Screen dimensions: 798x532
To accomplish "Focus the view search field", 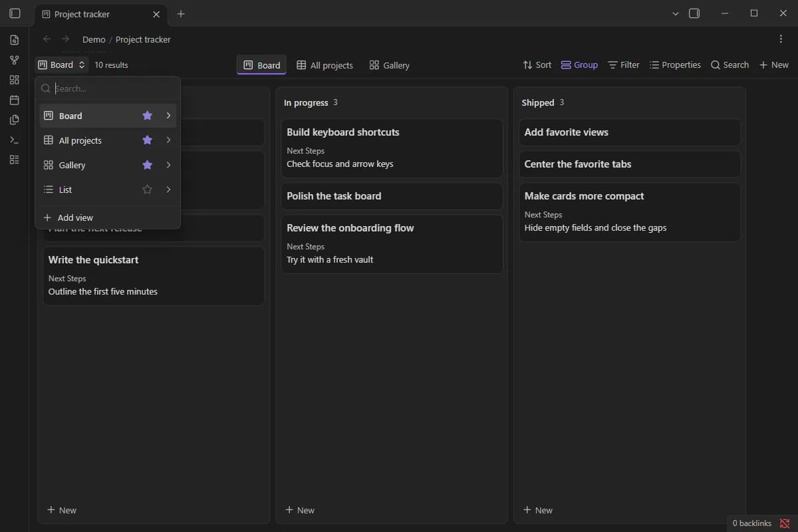I will pos(108,88).
